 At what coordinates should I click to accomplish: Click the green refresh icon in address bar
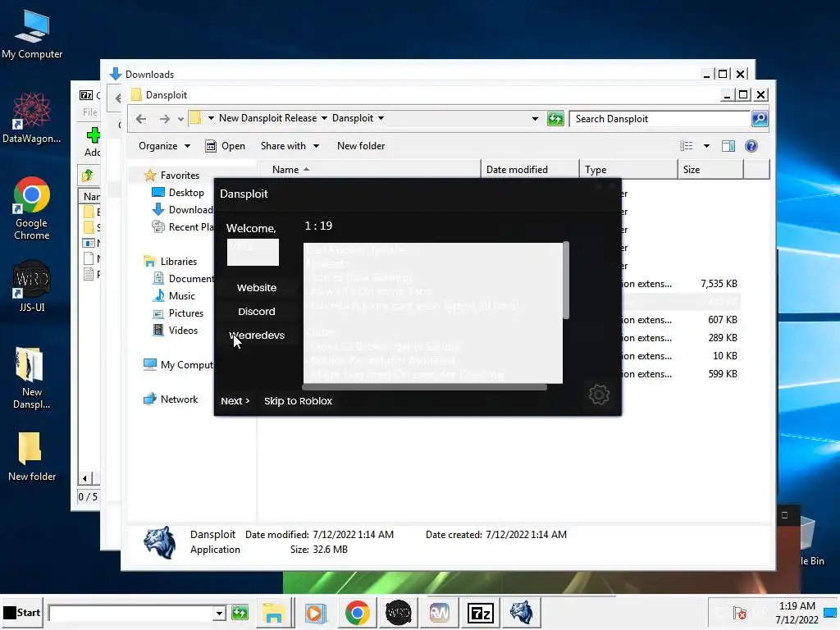(x=555, y=118)
